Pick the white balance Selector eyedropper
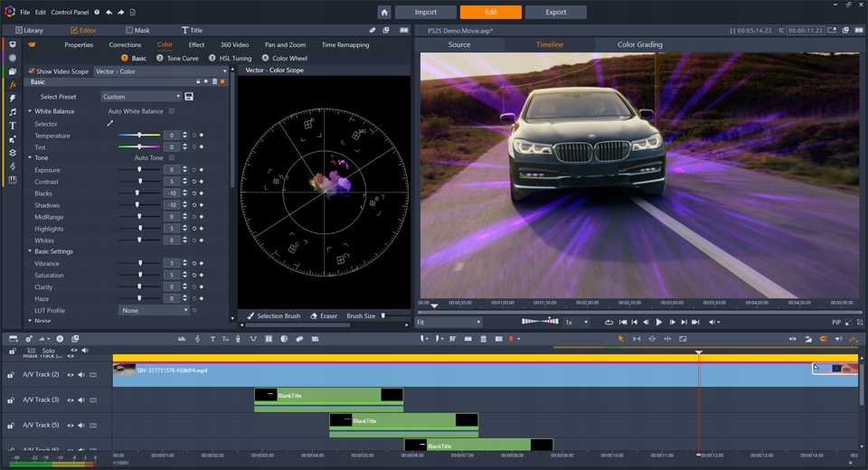868x470 pixels. [111, 124]
